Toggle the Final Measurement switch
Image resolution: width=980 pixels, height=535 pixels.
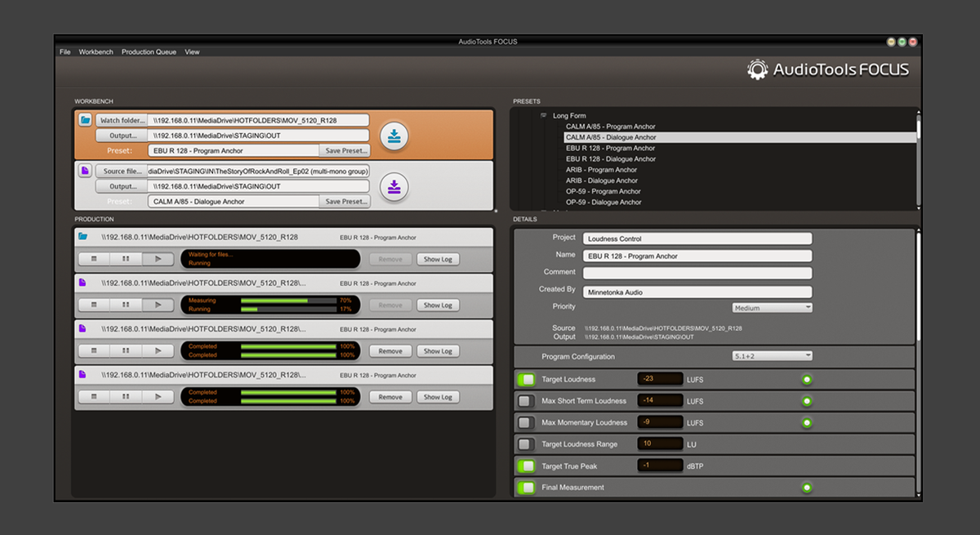point(526,488)
